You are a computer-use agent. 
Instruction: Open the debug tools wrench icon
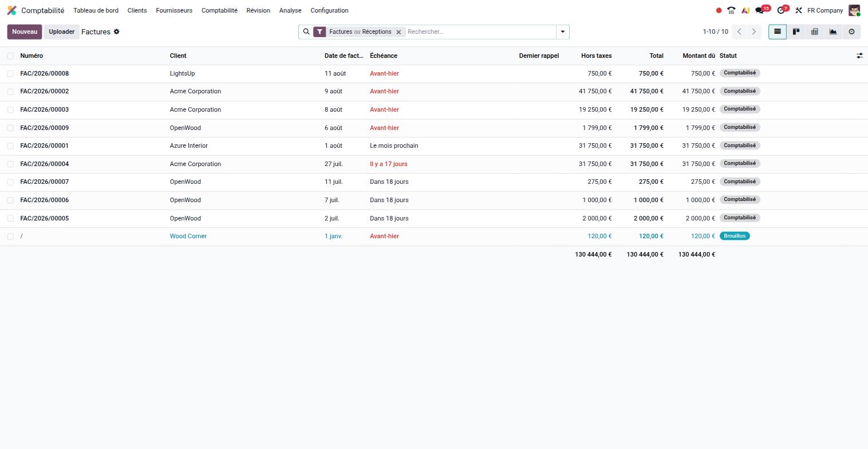coord(798,10)
